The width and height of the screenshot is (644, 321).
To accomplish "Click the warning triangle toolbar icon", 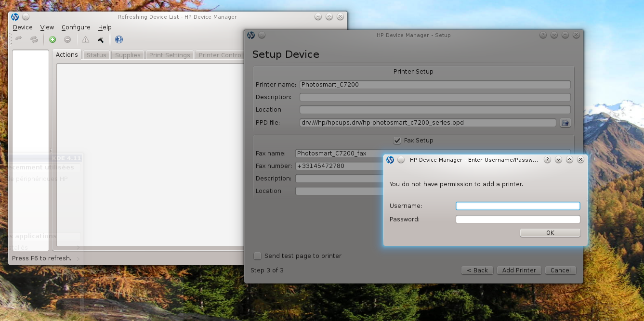I will coord(85,39).
